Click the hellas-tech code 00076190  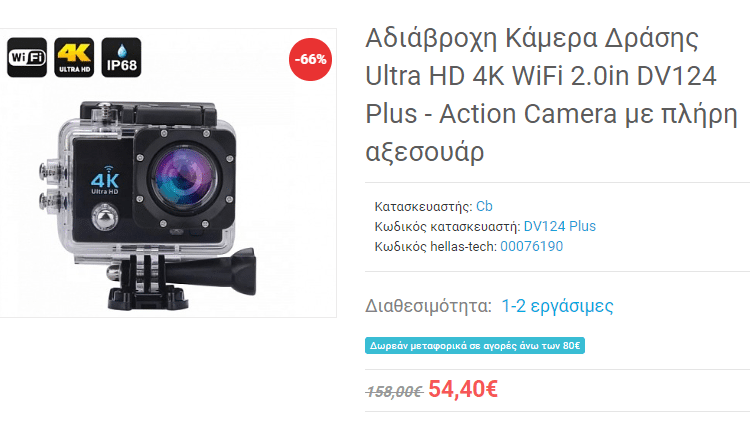point(531,246)
